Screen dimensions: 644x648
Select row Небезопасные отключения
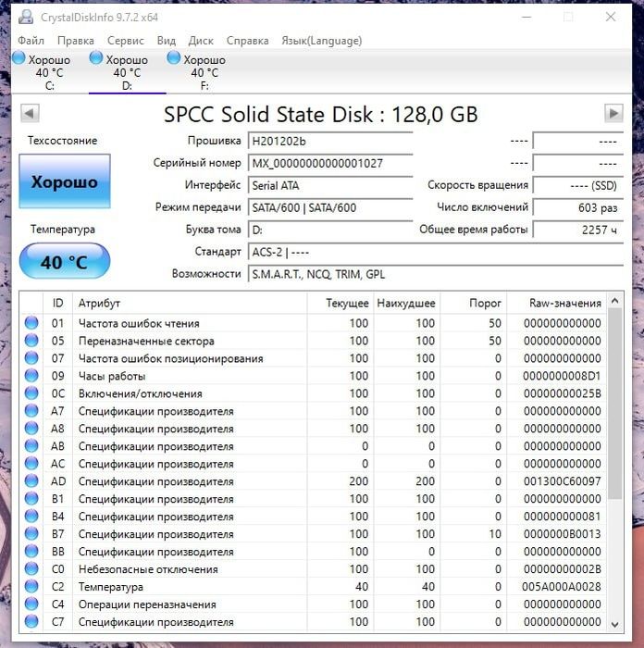click(313, 569)
